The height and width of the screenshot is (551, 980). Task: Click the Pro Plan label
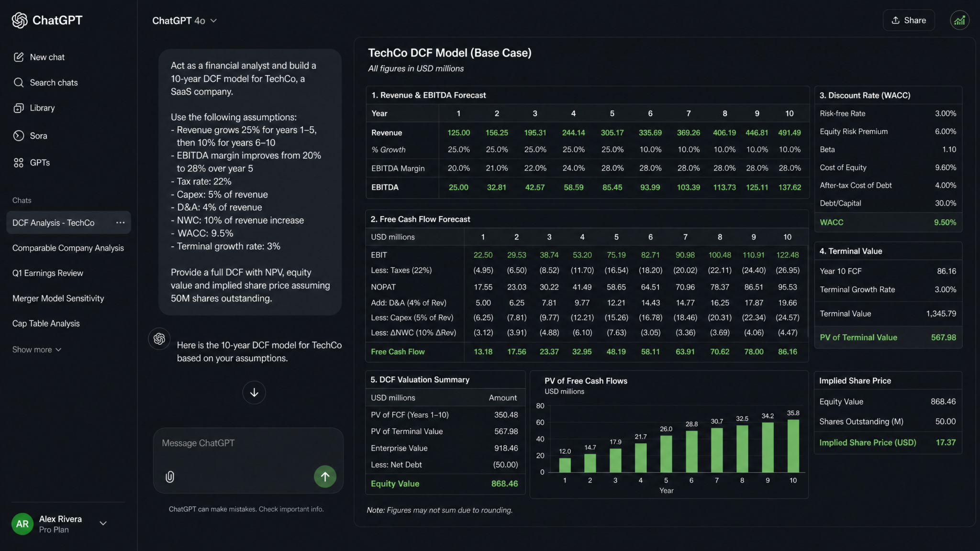pyautogui.click(x=54, y=530)
